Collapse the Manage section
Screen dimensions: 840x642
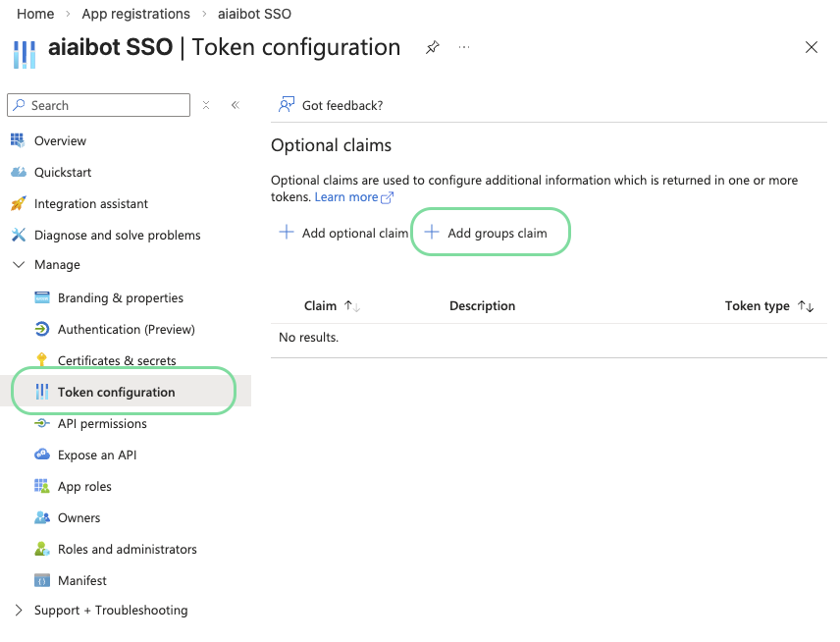pos(19,265)
